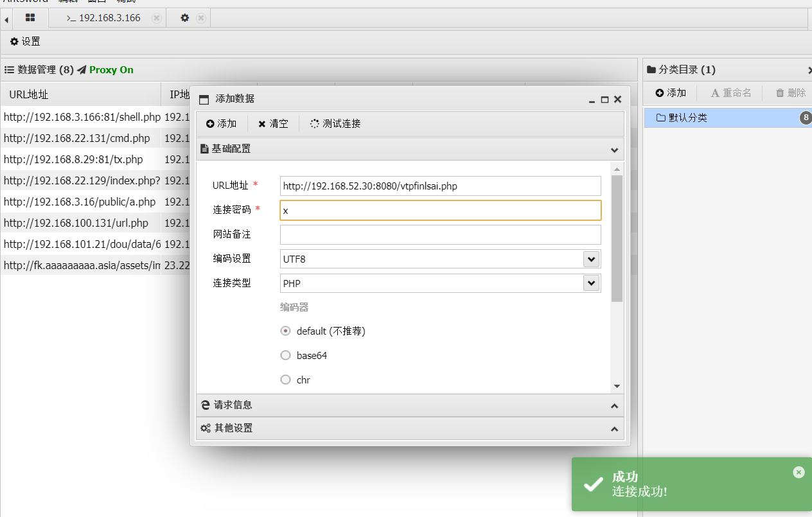Image resolution: width=812 pixels, height=517 pixels.
Task: Choose the default encoder radio button
Action: [x=285, y=331]
